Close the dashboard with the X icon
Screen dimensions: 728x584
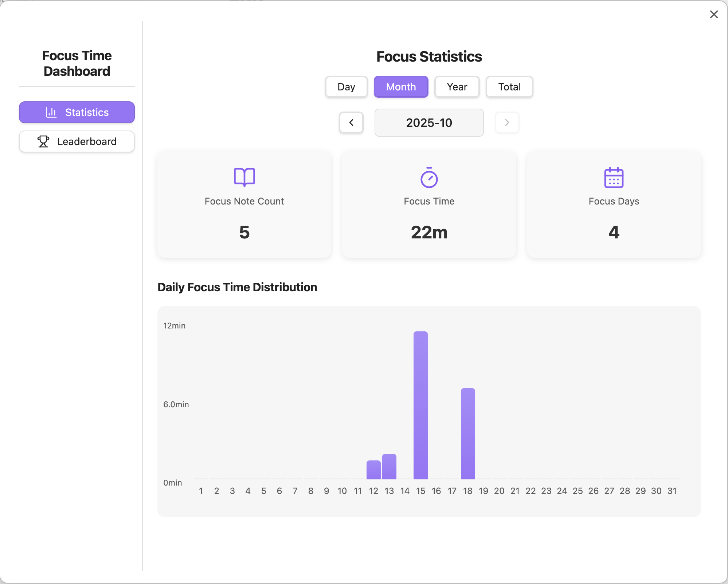pos(714,15)
